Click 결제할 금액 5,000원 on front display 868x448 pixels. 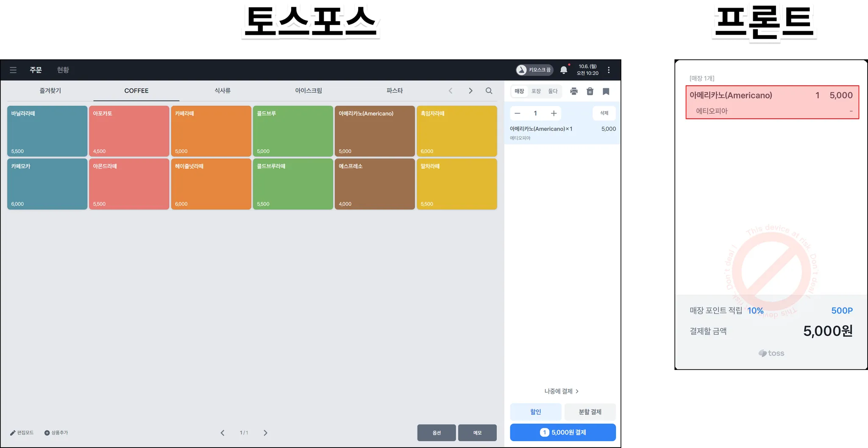(x=771, y=331)
